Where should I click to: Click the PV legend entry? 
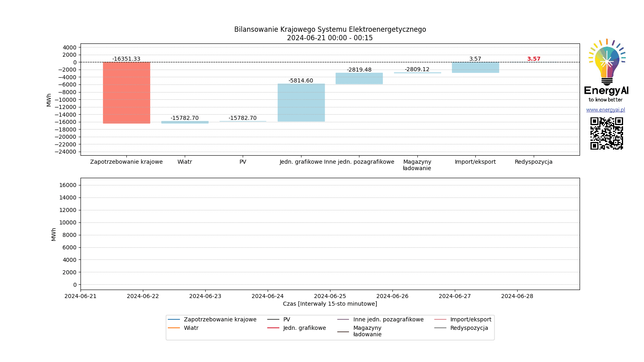point(287,319)
